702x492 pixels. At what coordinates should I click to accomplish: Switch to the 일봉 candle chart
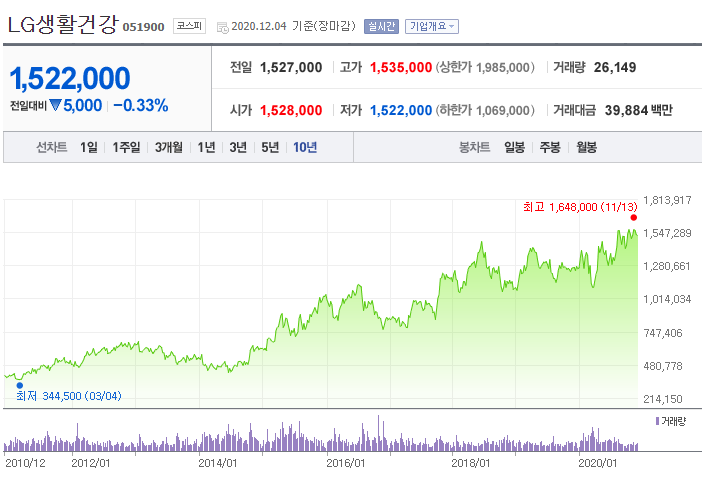point(514,147)
